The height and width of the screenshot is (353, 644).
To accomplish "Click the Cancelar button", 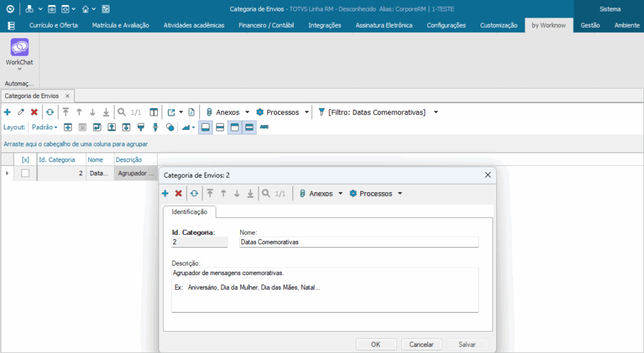I will [421, 344].
